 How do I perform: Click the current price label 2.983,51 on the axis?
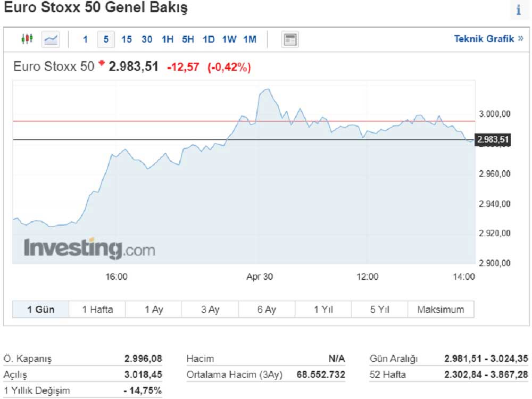pyautogui.click(x=493, y=139)
